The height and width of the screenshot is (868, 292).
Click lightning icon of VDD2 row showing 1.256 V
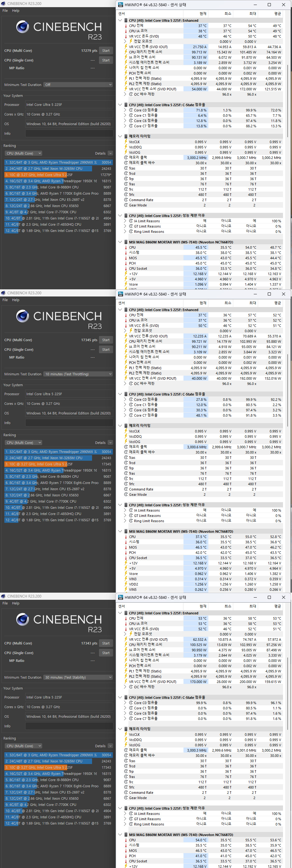point(126,584)
